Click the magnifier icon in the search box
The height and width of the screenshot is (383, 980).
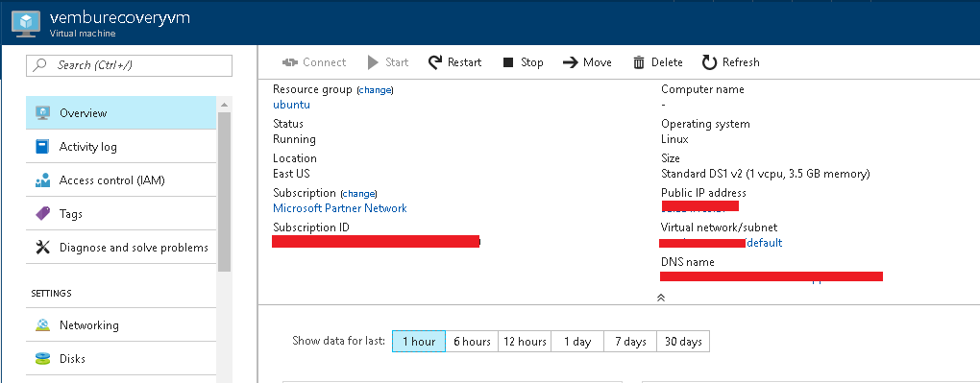click(x=40, y=65)
